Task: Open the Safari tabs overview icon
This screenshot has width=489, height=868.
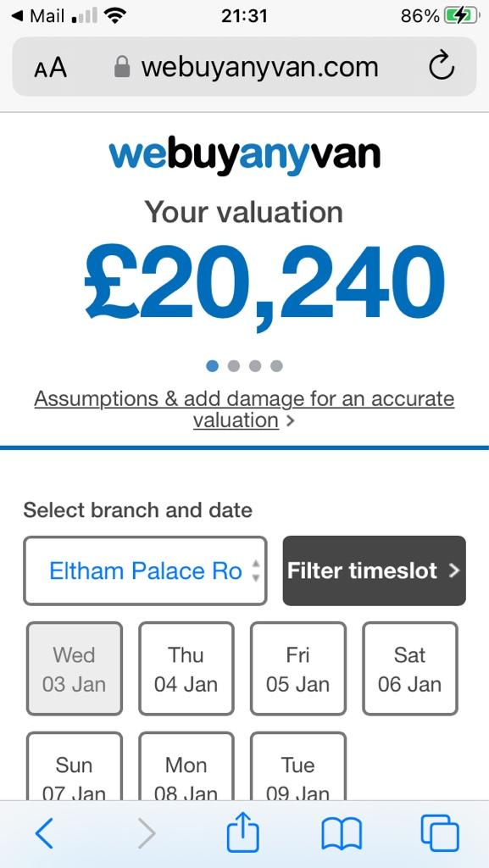Action: 440,833
